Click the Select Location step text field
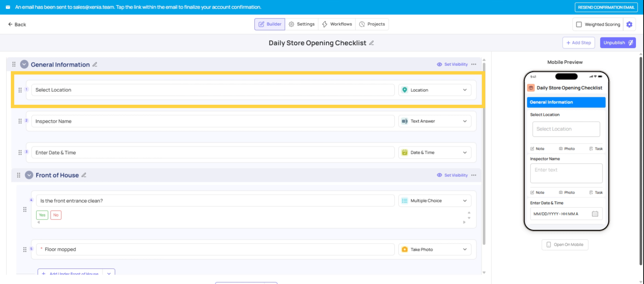The height and width of the screenshot is (284, 644). [x=213, y=90]
